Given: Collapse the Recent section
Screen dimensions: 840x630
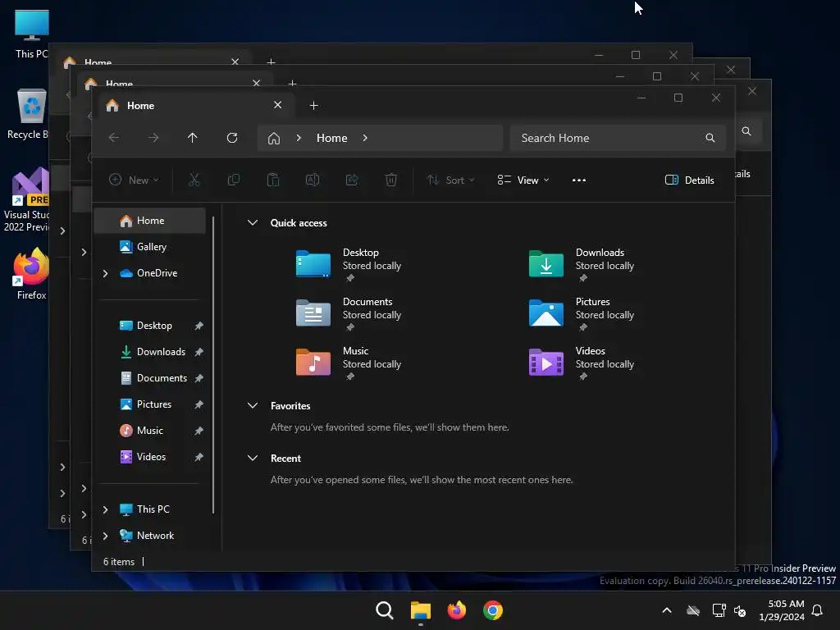Looking at the screenshot, I should [253, 458].
